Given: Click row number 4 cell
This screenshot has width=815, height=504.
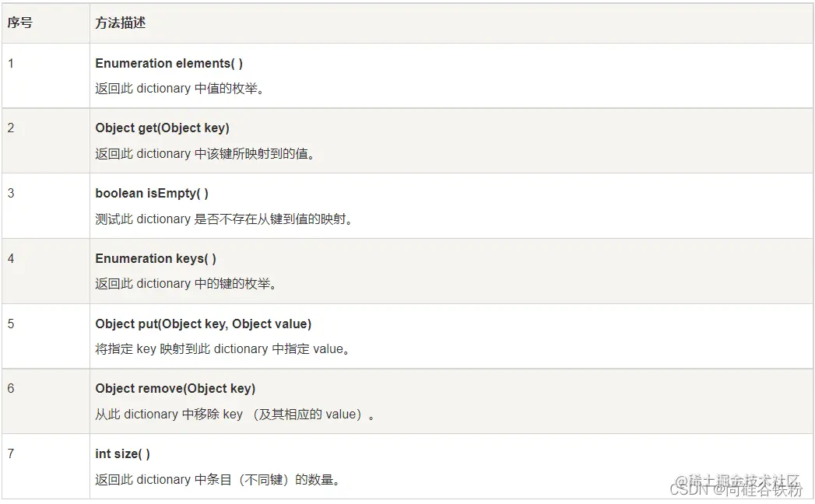Looking at the screenshot, I should tap(46, 271).
